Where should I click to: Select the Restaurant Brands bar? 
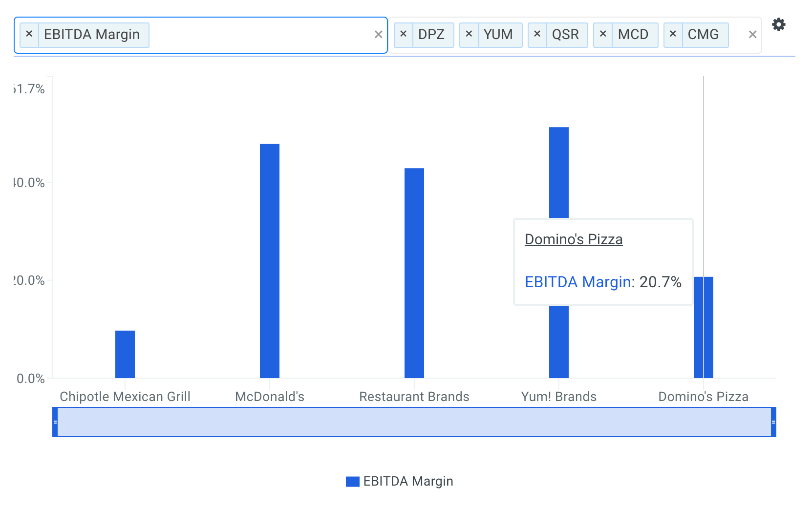(x=414, y=273)
